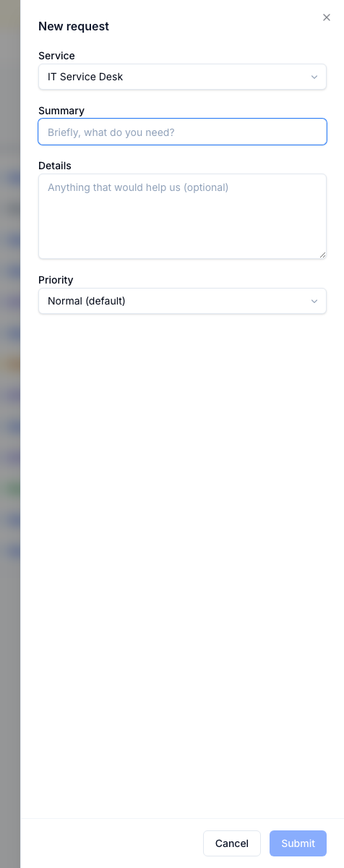Click the Priority field label
Screen dimensions: 344x868
56,280
